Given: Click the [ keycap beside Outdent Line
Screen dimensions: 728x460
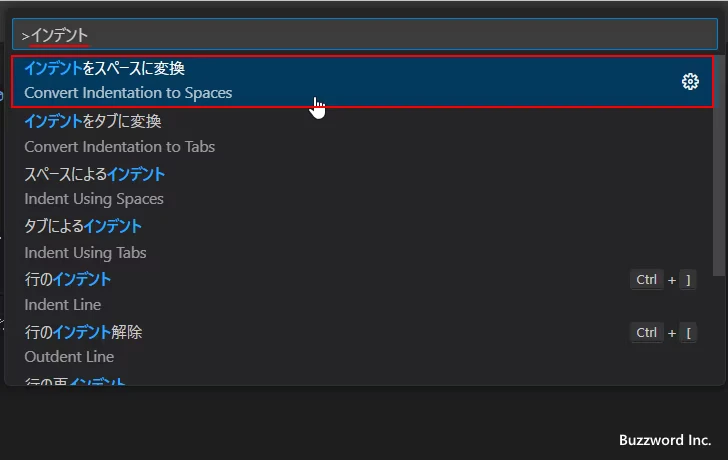Looking at the screenshot, I should point(687,332).
